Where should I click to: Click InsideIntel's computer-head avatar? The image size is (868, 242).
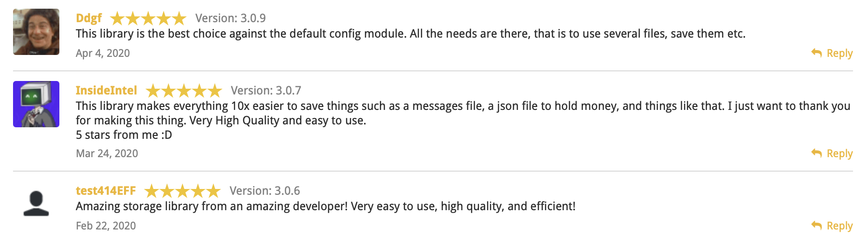tap(36, 104)
